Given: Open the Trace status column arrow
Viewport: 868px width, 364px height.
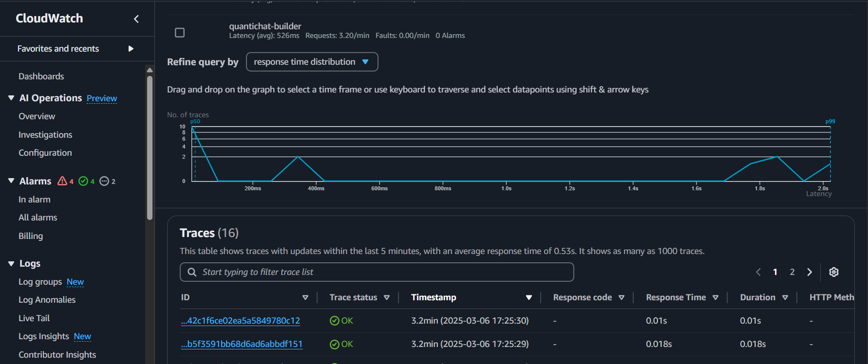Looking at the screenshot, I should tap(387, 297).
